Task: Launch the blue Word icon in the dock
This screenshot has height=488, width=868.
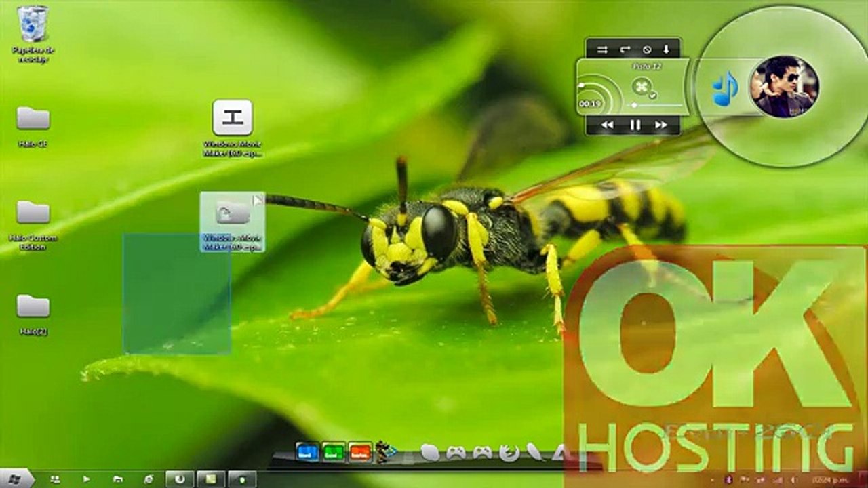Action: pyautogui.click(x=308, y=452)
